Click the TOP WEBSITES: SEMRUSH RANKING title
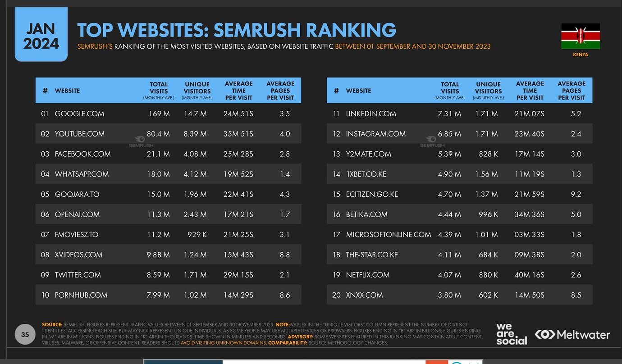Screen dimensions: 622x364 pyautogui.click(x=237, y=30)
